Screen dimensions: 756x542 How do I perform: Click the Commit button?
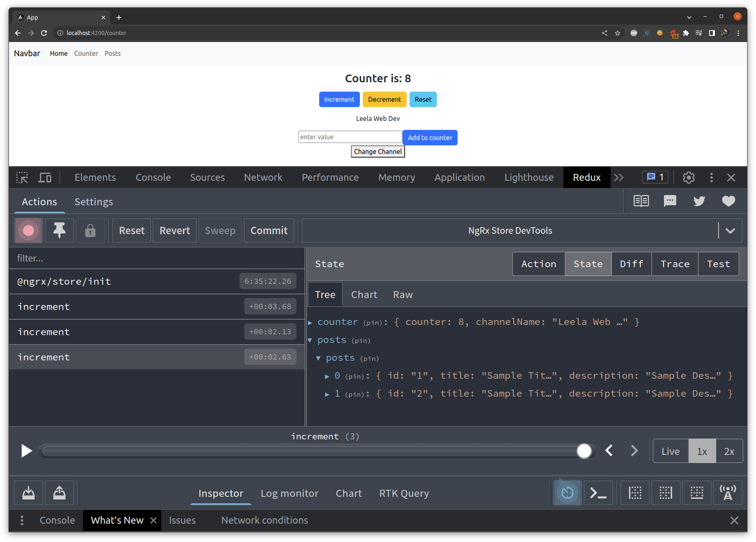(x=269, y=230)
